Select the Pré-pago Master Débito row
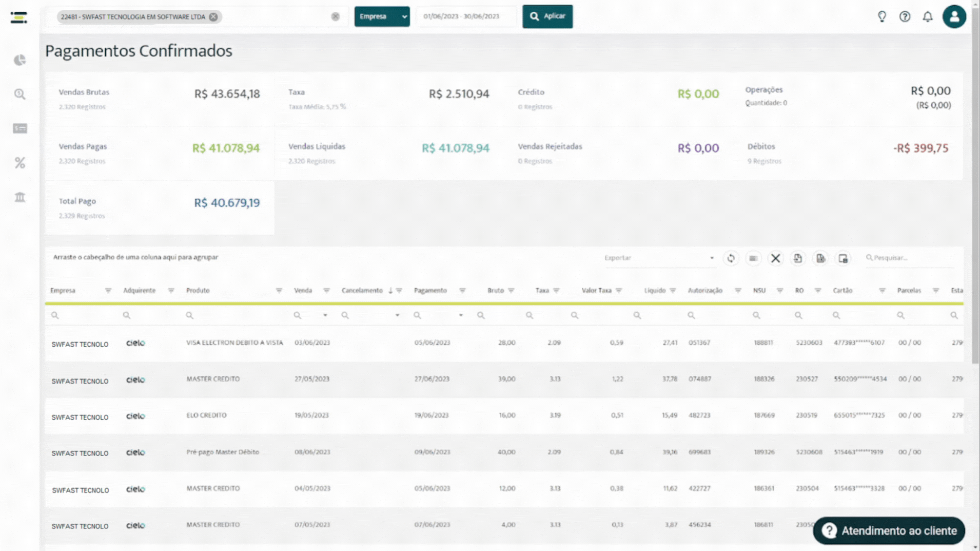The height and width of the screenshot is (551, 980). point(504,452)
